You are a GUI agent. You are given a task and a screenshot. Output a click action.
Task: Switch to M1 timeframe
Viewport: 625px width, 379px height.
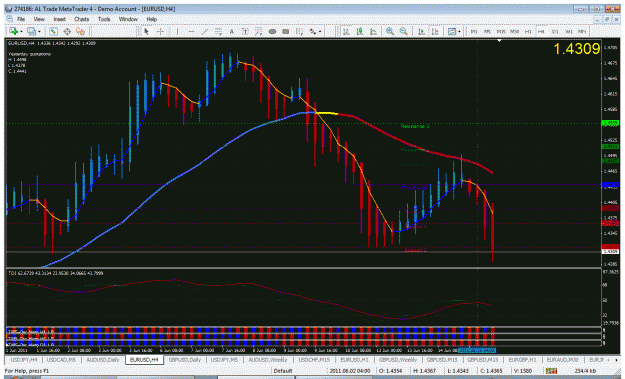tap(474, 31)
